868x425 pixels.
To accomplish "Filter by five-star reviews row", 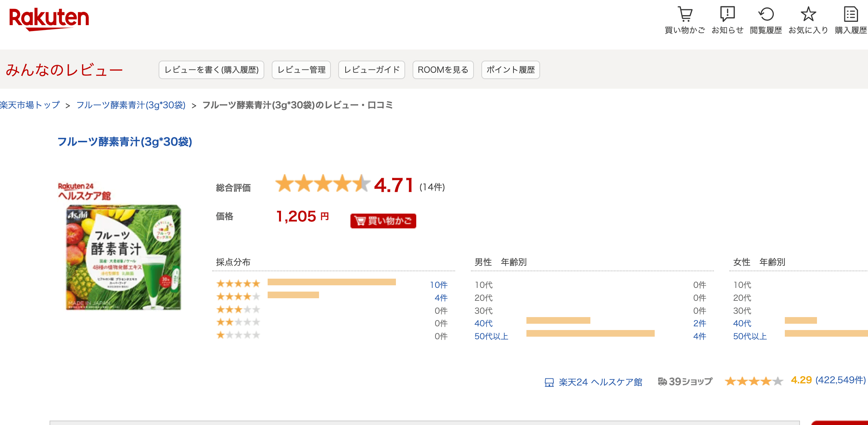I will point(332,284).
